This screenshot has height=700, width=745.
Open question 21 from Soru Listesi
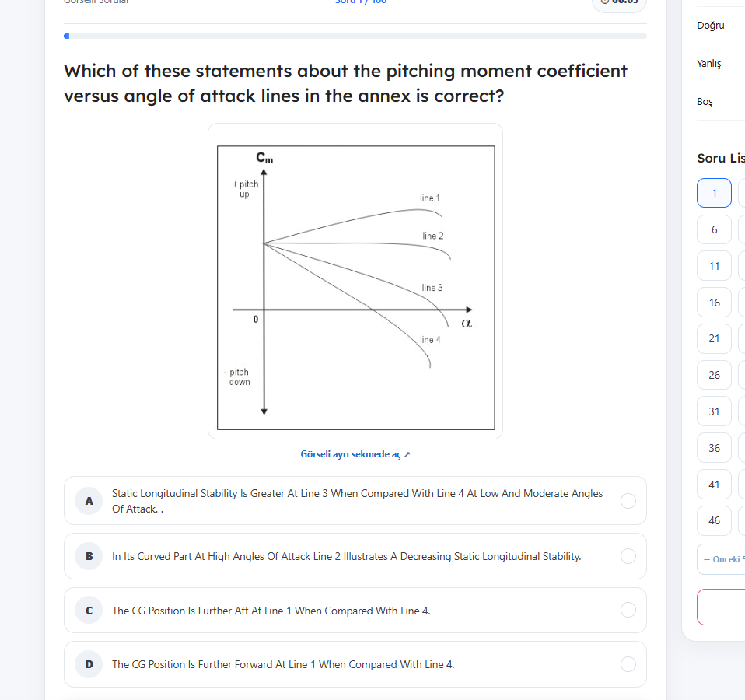click(x=714, y=339)
